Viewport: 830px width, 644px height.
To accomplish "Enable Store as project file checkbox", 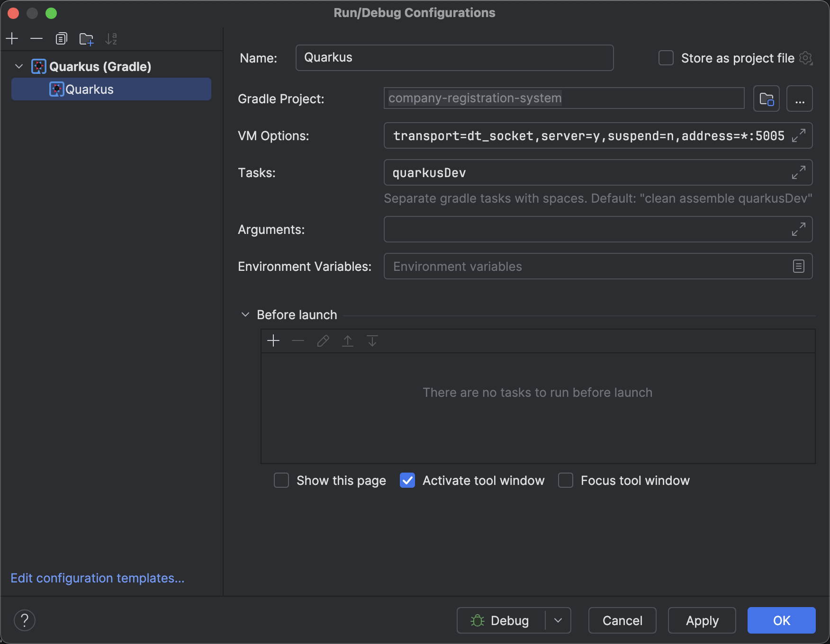I will pos(666,58).
